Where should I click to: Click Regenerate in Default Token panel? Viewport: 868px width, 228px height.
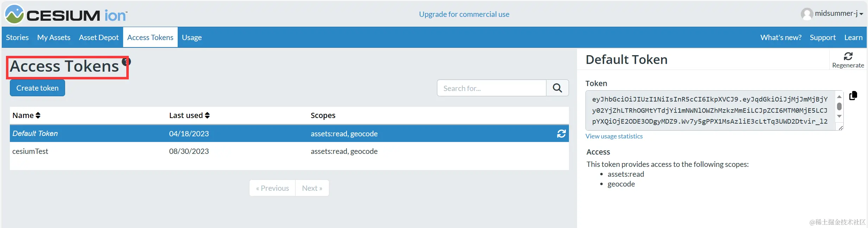(x=848, y=60)
